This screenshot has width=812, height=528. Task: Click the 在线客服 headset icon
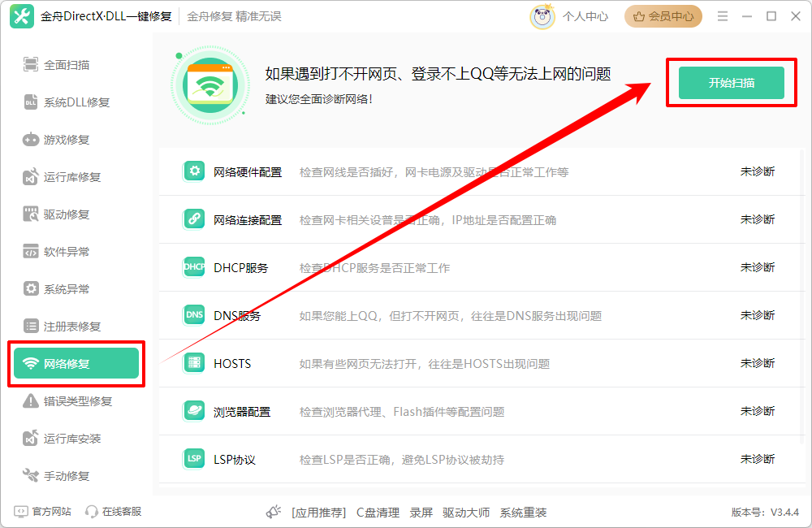click(x=92, y=512)
